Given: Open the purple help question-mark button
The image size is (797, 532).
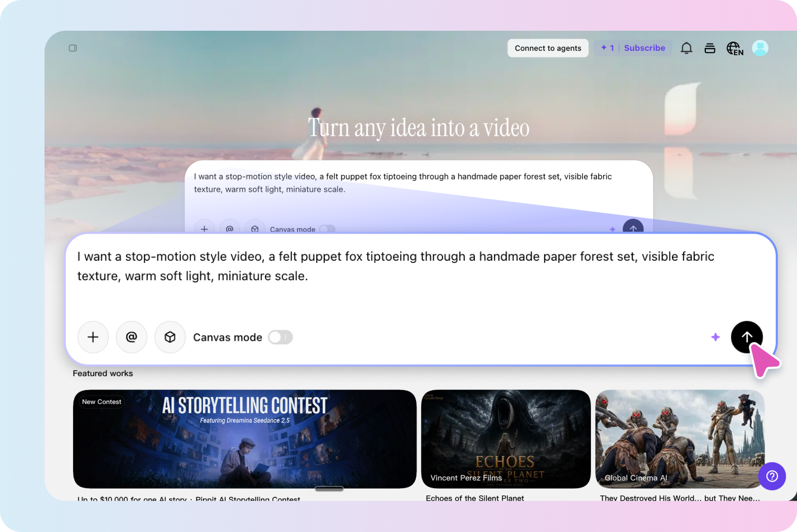Looking at the screenshot, I should pos(772,476).
